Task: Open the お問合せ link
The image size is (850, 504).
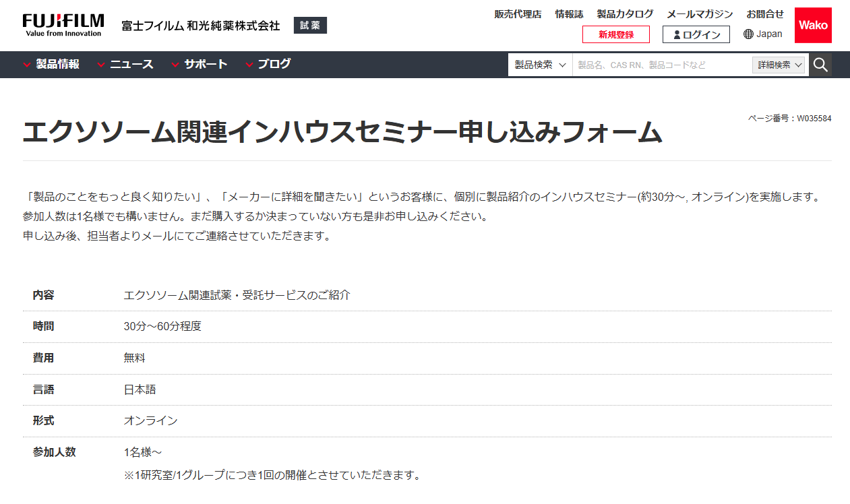Action: pyautogui.click(x=765, y=14)
